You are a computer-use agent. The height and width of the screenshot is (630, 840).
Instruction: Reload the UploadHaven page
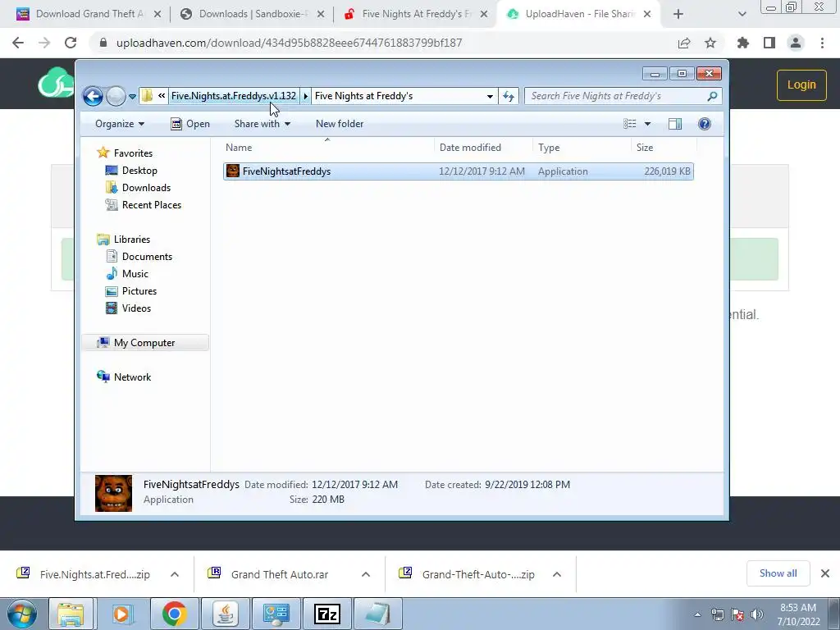click(x=71, y=43)
